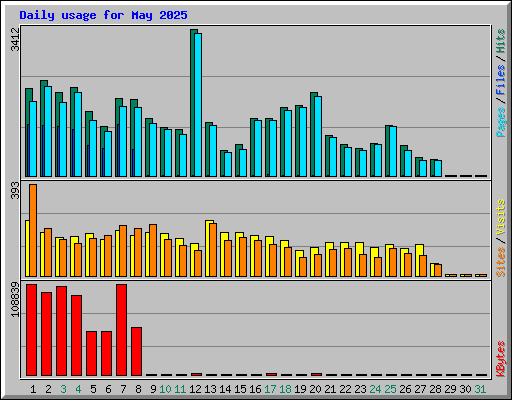Click the cyan Pages legend label
The width and height of the screenshot is (512, 400).
501,122
